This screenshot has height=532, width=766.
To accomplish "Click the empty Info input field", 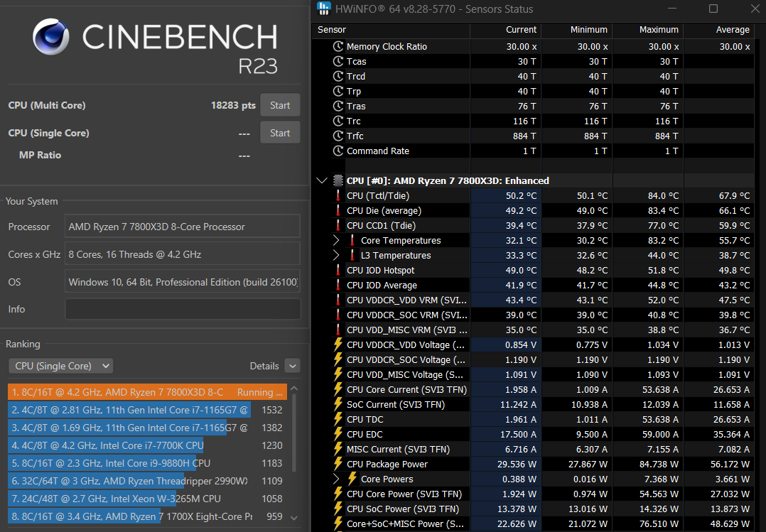I will 182,309.
